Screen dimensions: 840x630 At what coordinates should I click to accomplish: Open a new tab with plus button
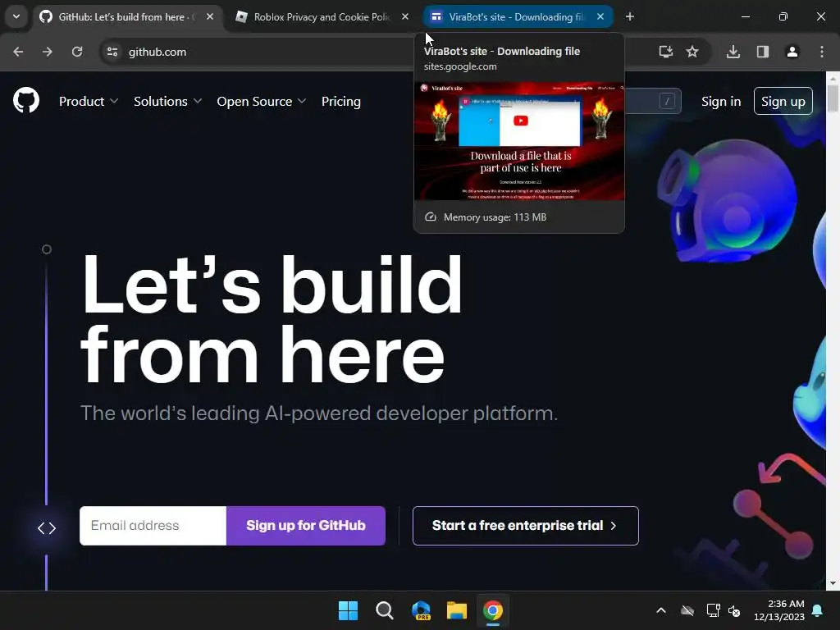tap(630, 16)
